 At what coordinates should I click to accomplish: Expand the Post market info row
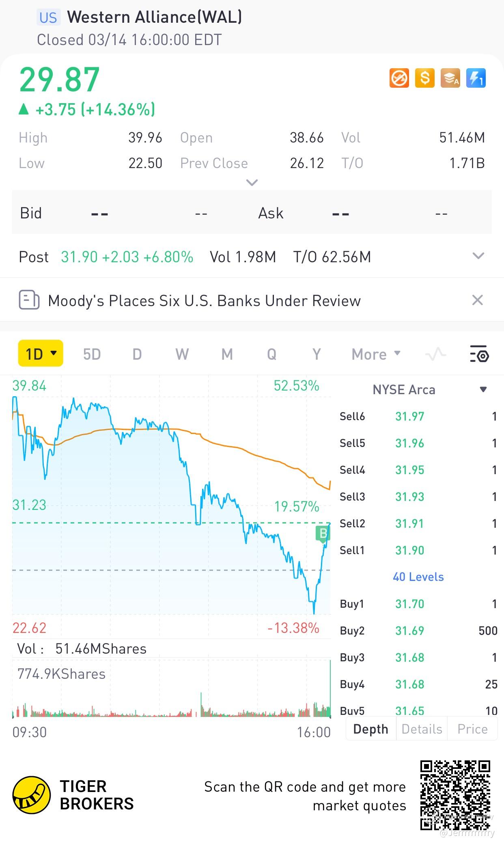point(478,256)
